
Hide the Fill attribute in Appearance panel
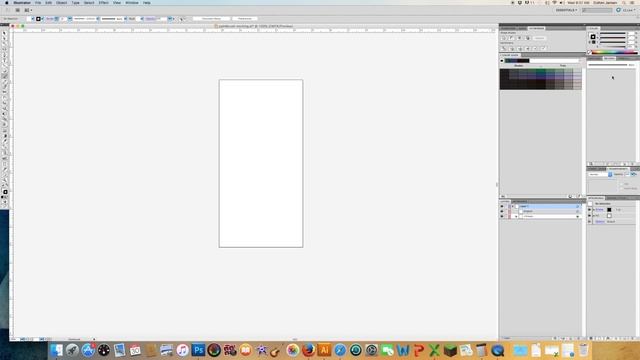coord(589,216)
